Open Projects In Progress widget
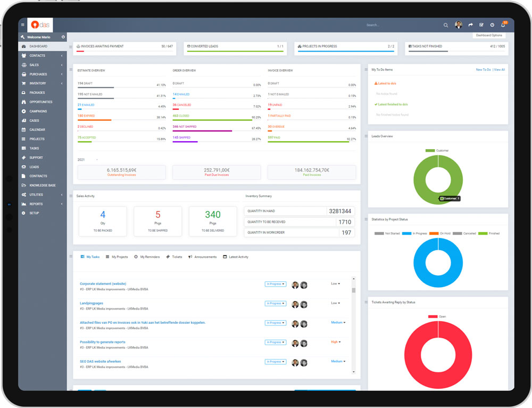This screenshot has height=408, width=532. [x=346, y=48]
